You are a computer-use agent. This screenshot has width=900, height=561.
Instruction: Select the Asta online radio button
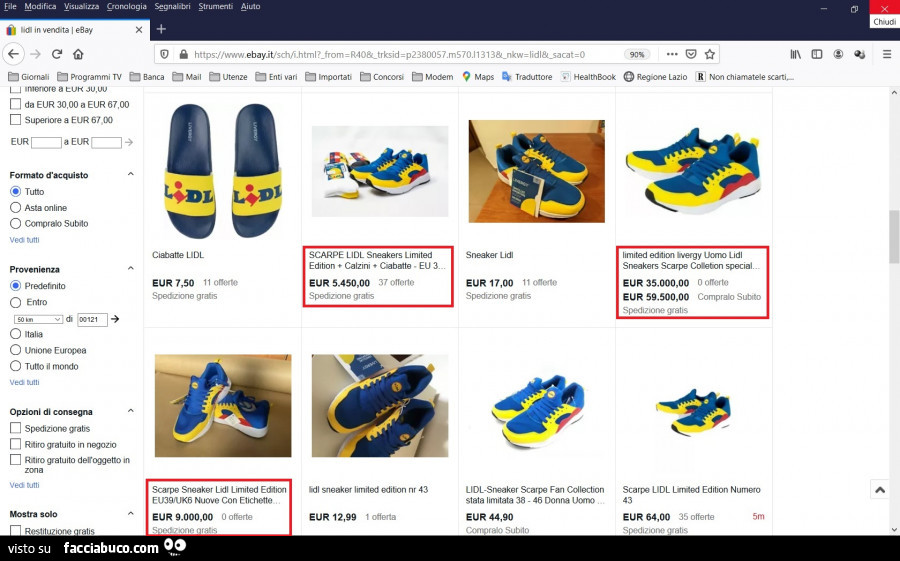click(15, 207)
